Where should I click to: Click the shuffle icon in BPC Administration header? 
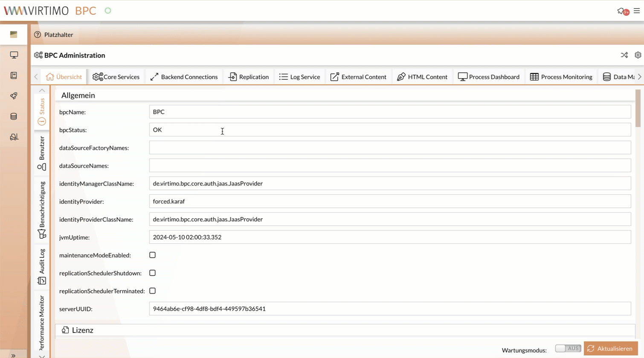pyautogui.click(x=624, y=55)
